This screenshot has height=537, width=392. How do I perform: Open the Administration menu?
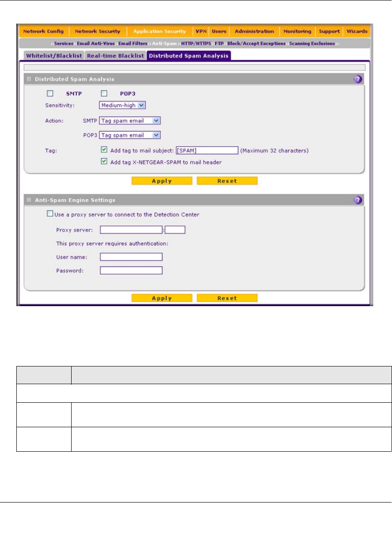254,31
